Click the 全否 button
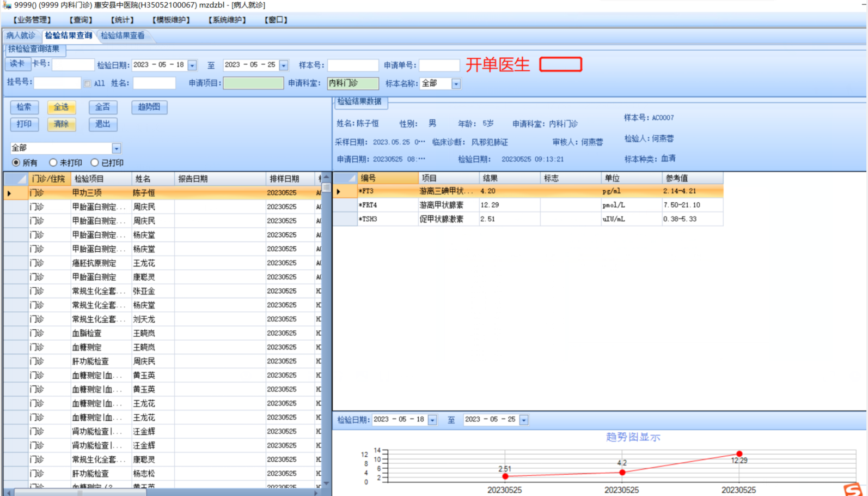The height and width of the screenshot is (496, 868). 102,107
